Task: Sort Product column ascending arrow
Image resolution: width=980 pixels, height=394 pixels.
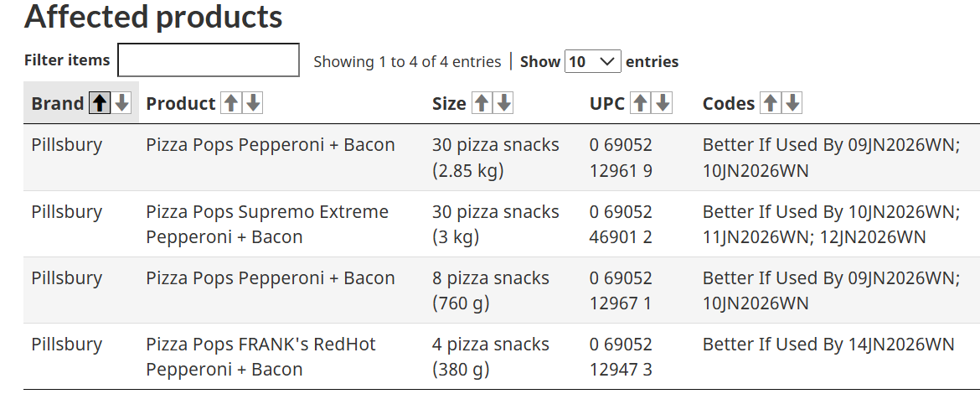Action: 231,103
